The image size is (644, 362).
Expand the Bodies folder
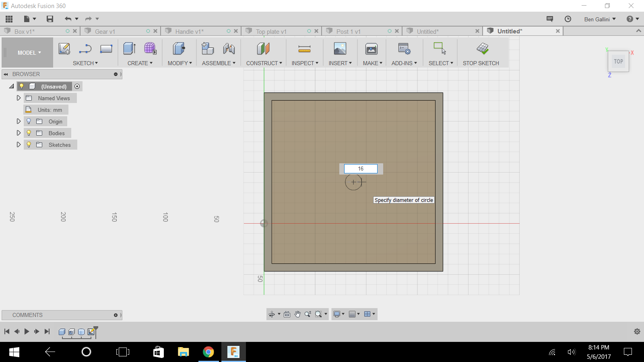pos(19,133)
